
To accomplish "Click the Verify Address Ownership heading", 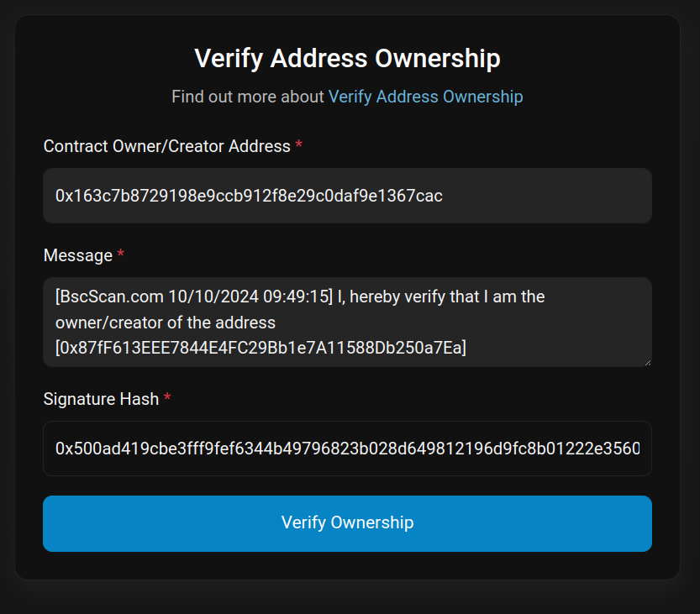I will click(347, 59).
